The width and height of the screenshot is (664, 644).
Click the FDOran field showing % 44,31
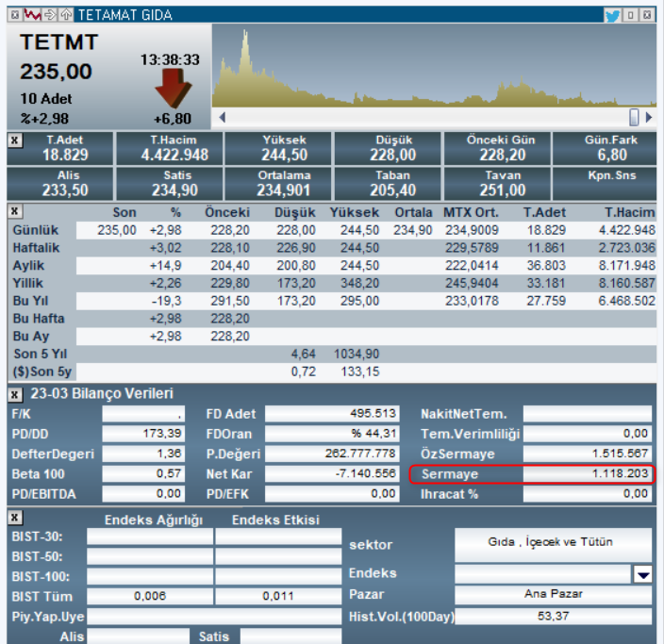[332, 434]
